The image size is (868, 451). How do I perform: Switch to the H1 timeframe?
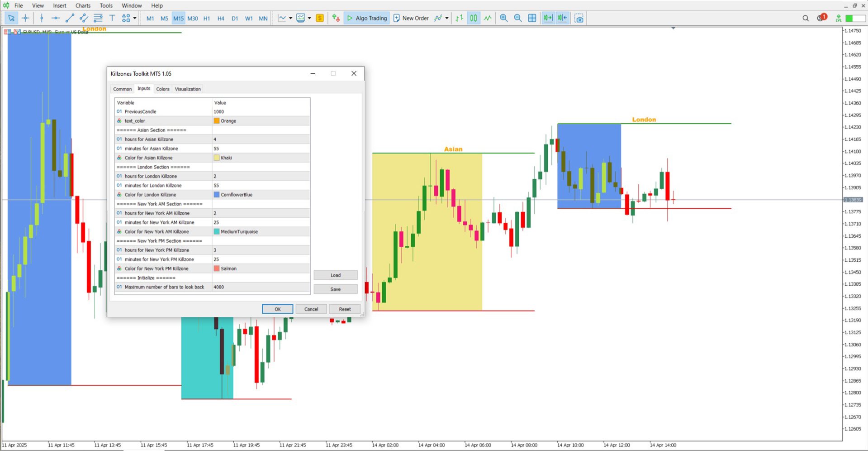[207, 19]
